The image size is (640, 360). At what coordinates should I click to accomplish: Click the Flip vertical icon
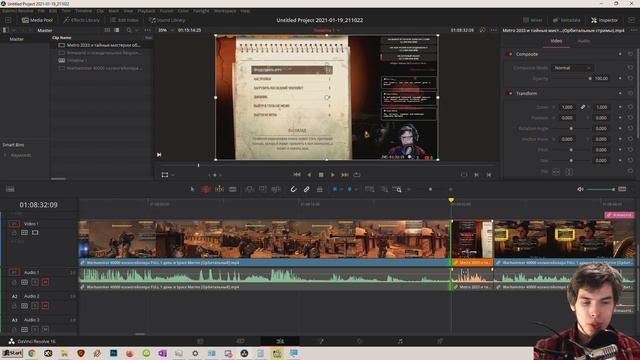(x=569, y=172)
